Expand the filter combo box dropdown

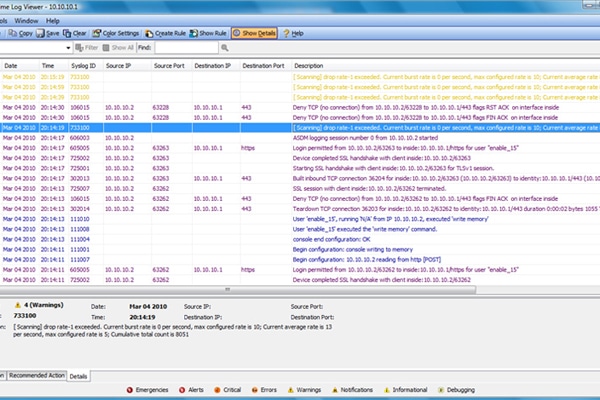66,47
